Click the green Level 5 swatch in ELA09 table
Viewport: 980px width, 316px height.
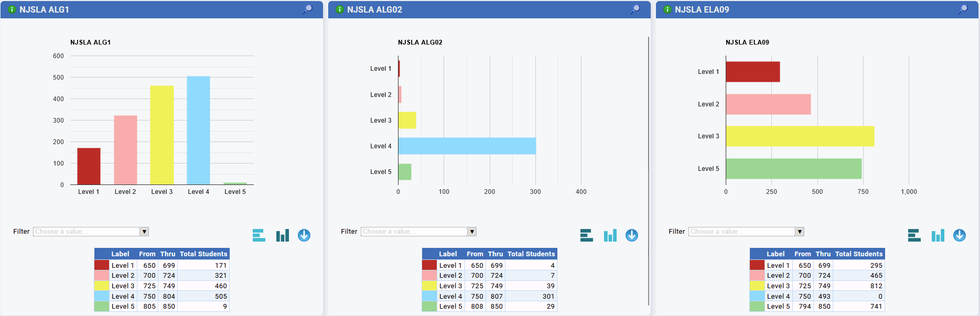[x=757, y=307]
